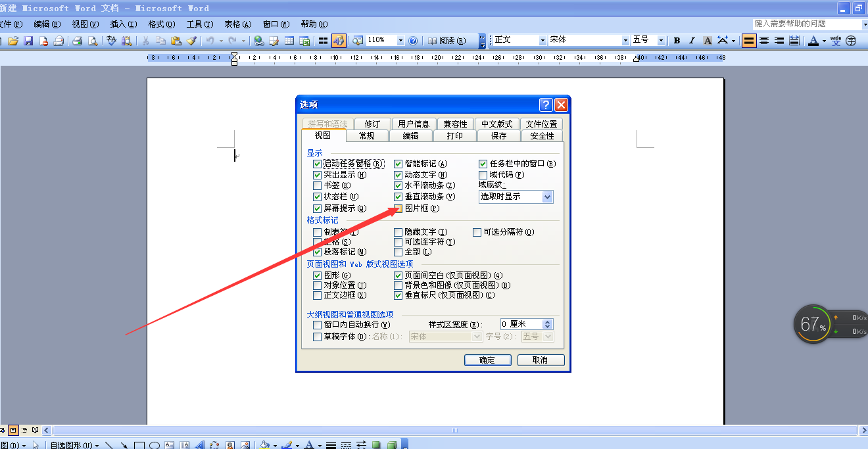Expand the 自选图形 AutoShapes menu
The width and height of the screenshot is (868, 449).
74,445
